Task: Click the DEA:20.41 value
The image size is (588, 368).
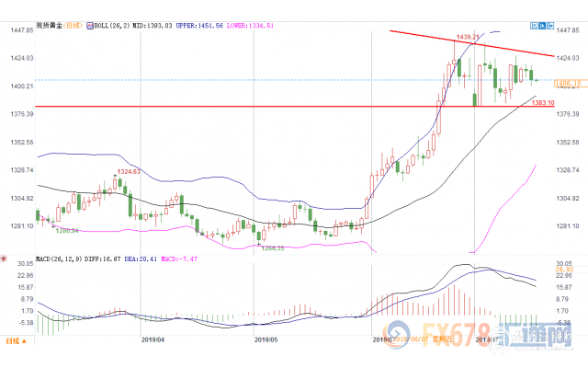Action: [x=141, y=259]
